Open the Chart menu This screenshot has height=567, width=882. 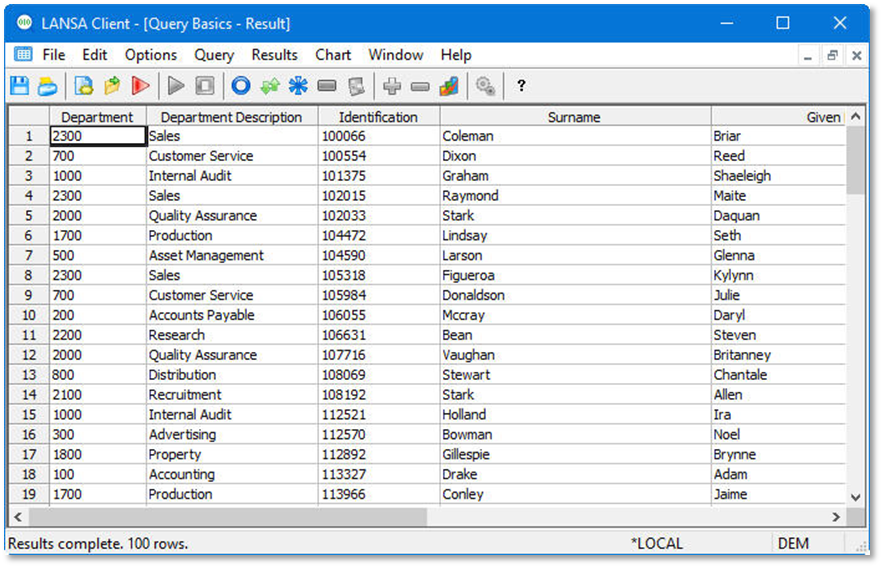333,55
